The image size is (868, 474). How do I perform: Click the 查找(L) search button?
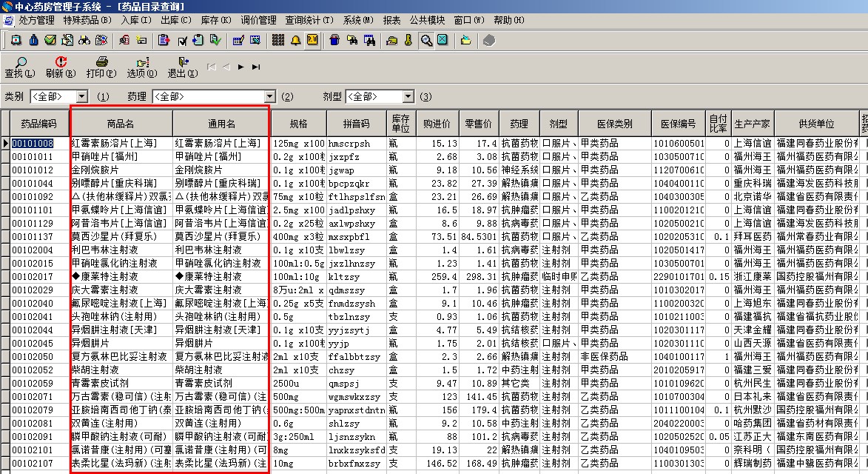click(20, 67)
